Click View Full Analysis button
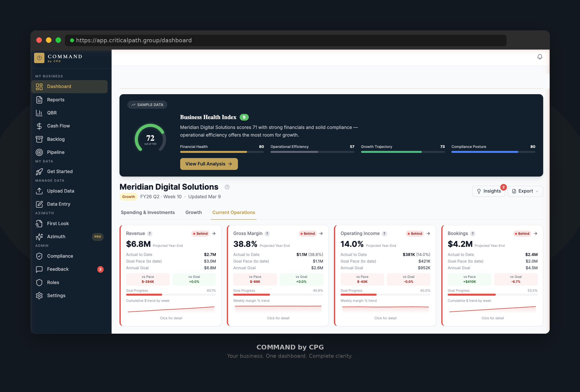The image size is (580, 392). (209, 164)
